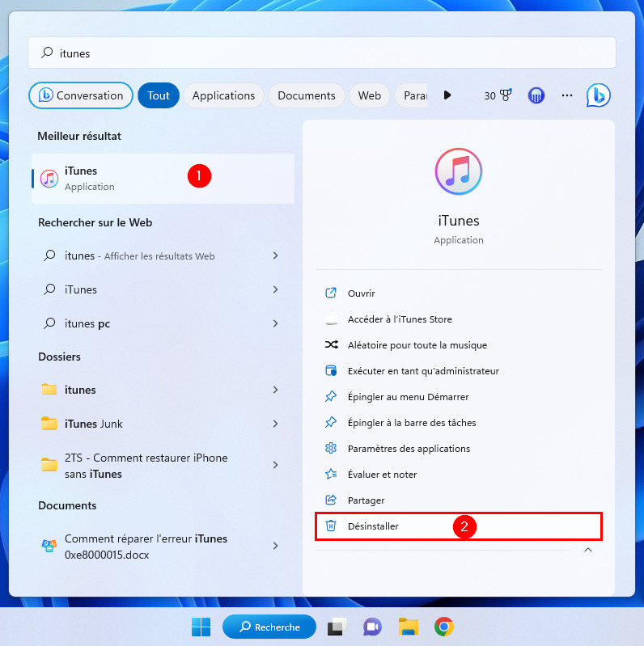The image size is (644, 646).
Task: Choose 'Épingler au menu Démarrer'
Action: click(x=459, y=397)
